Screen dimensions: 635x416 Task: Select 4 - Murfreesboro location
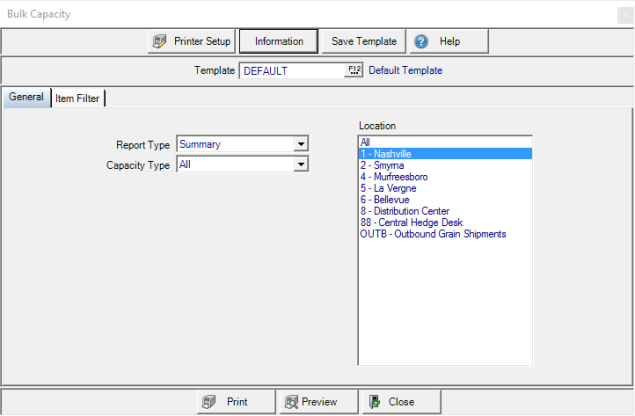point(394,176)
